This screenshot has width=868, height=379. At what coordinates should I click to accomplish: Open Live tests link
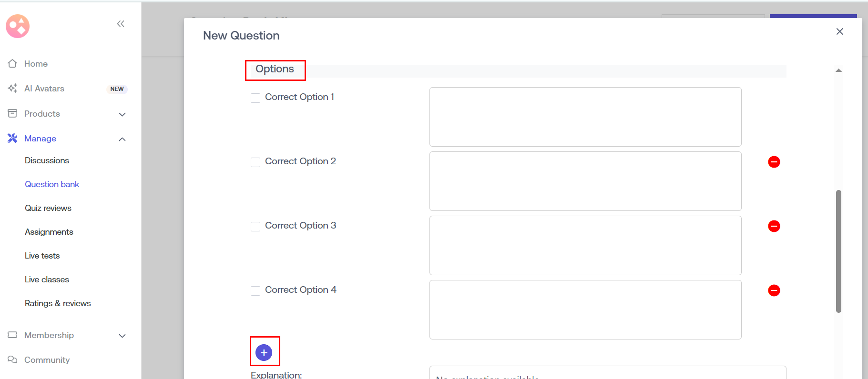(x=42, y=256)
